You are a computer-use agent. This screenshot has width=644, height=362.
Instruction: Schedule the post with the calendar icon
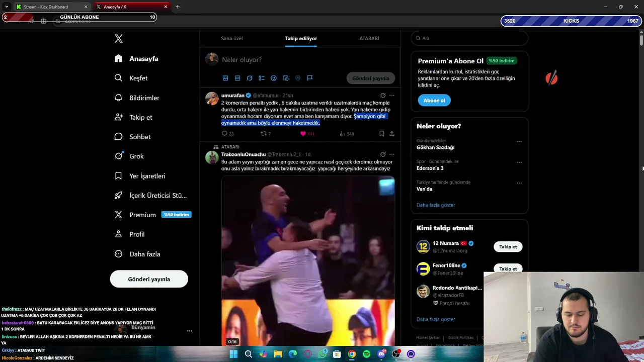pyautogui.click(x=286, y=78)
